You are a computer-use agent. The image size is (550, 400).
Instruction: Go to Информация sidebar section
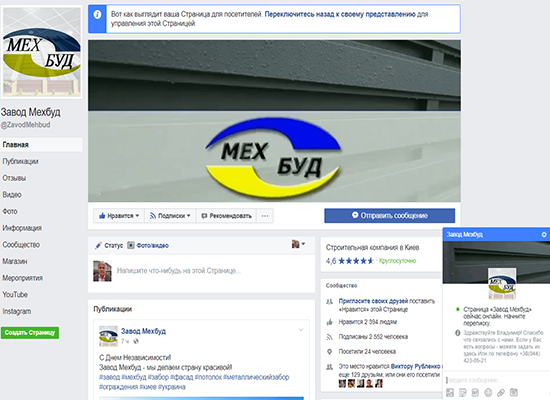pyautogui.click(x=22, y=228)
